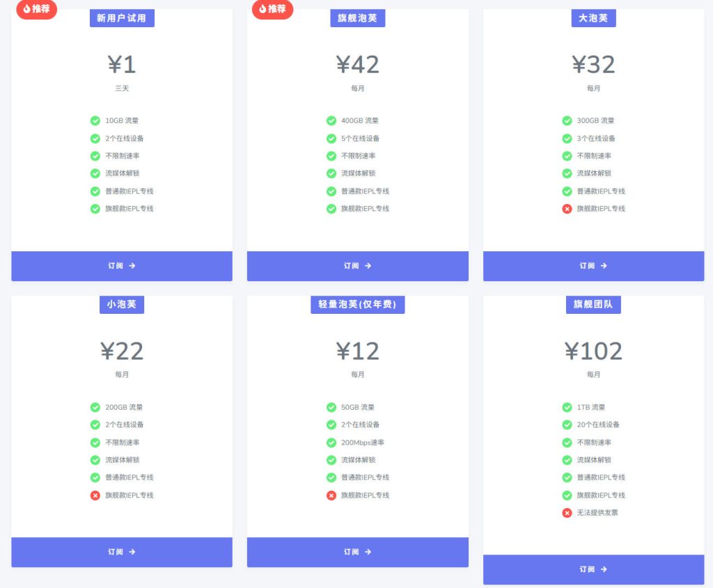The width and height of the screenshot is (713, 588).
Task: Click the 三天 period label
Action: click(x=122, y=88)
